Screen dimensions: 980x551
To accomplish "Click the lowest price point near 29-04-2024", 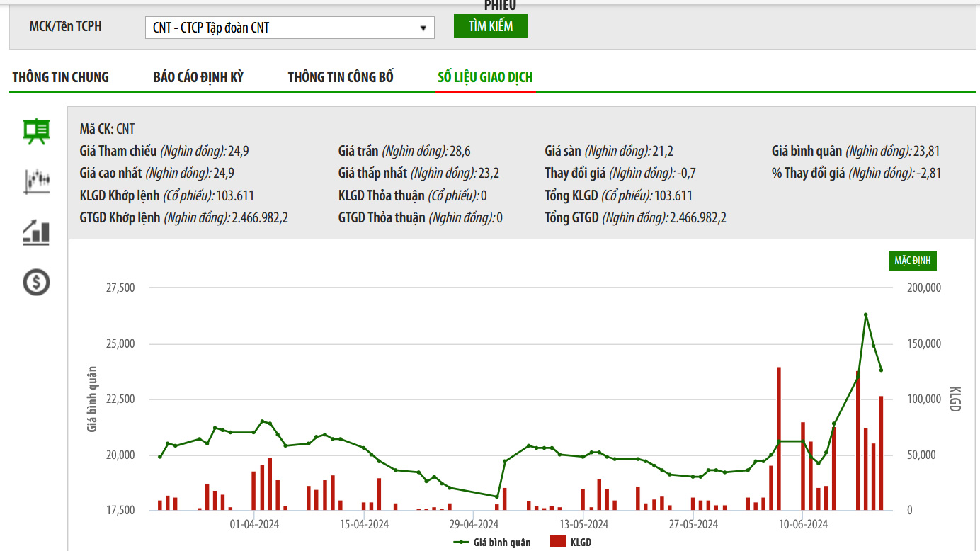I will pos(496,496).
